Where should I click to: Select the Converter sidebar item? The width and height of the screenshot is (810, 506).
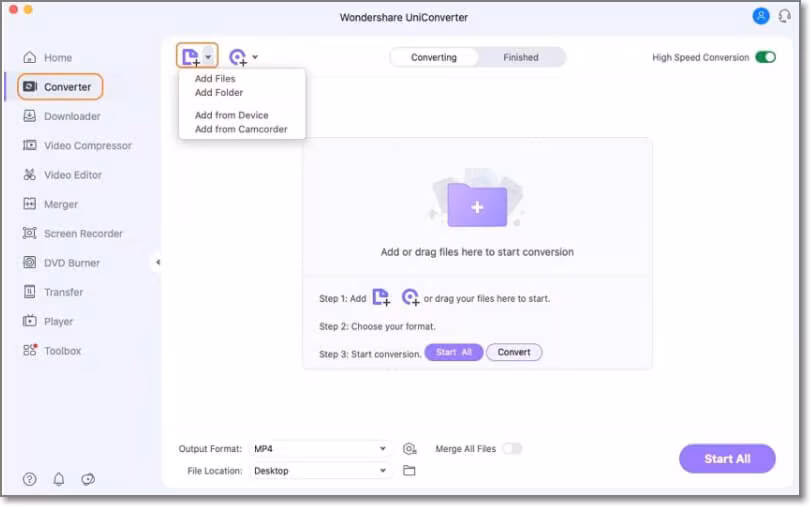click(x=60, y=87)
